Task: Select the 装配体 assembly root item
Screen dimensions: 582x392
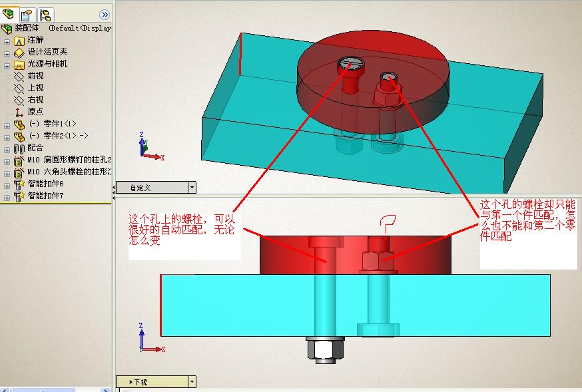Action: pyautogui.click(x=28, y=29)
